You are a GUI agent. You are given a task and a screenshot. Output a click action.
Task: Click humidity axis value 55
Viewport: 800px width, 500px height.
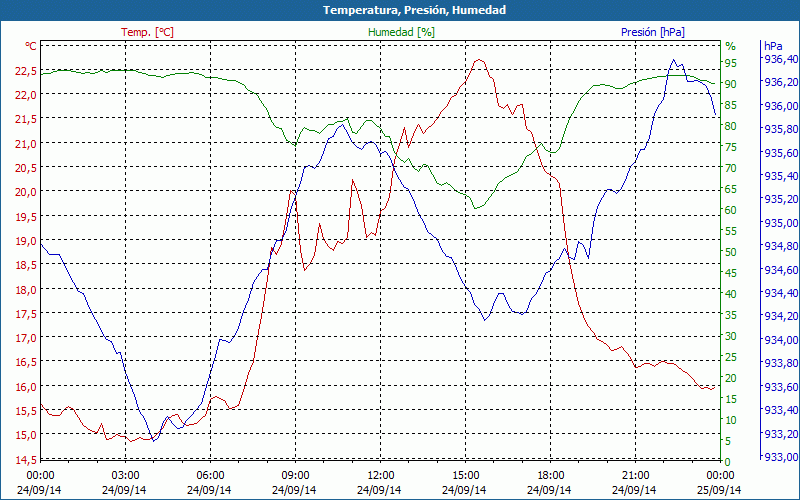tap(731, 231)
